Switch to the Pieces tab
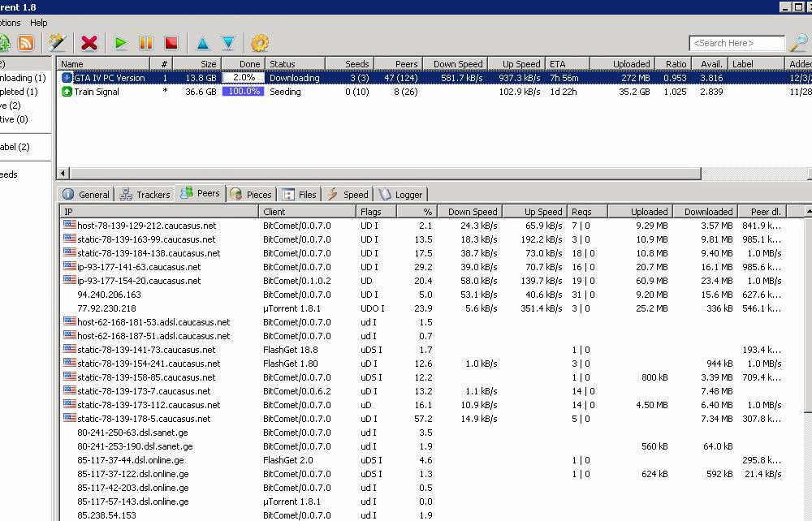Viewport: 812px width, 521px height. click(251, 194)
